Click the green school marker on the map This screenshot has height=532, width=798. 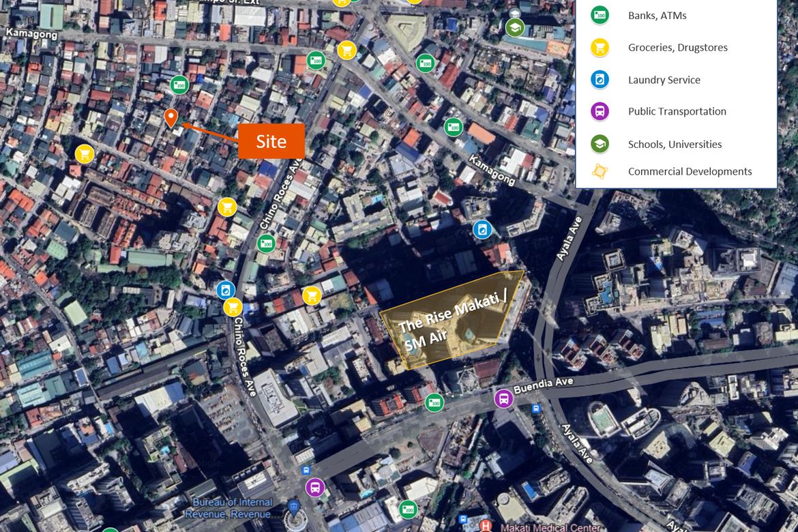[x=515, y=27]
